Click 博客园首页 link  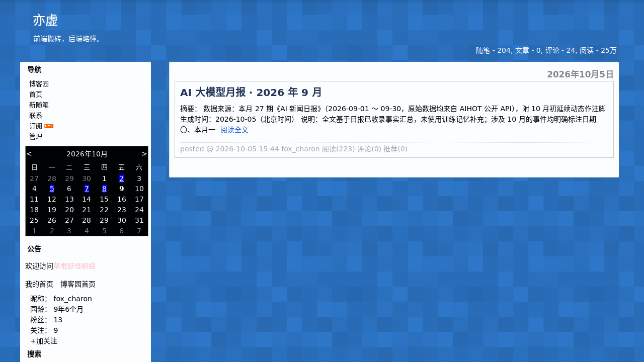point(78,284)
